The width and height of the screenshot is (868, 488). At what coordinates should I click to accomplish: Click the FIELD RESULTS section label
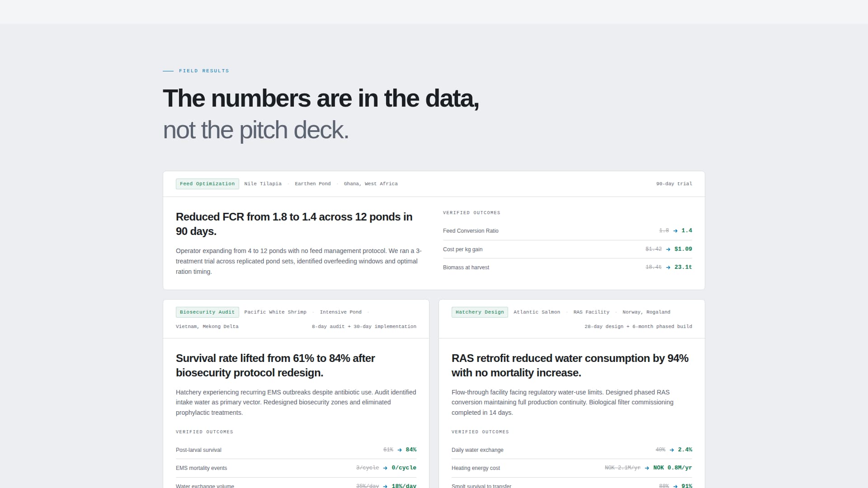[204, 70]
